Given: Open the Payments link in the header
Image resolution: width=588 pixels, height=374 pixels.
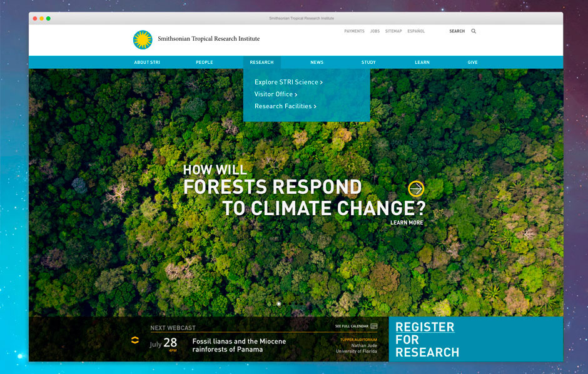Looking at the screenshot, I should [x=354, y=31].
